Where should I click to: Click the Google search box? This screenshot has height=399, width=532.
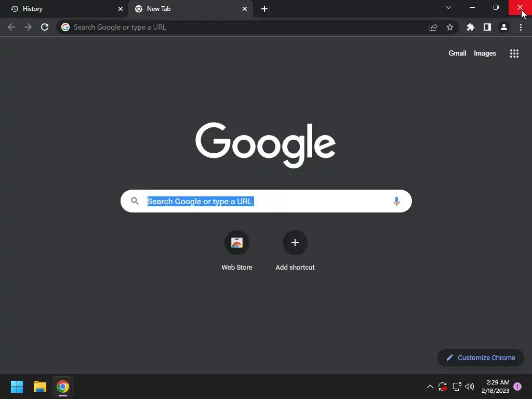click(266, 201)
